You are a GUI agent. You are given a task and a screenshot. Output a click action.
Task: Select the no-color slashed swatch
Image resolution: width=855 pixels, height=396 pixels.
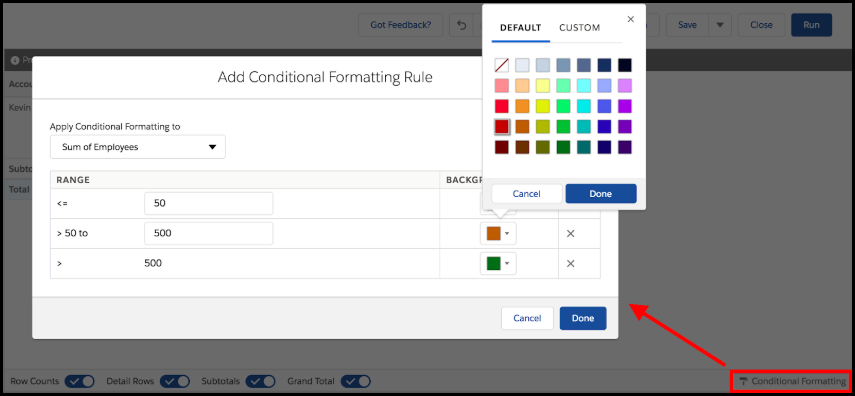click(x=502, y=65)
